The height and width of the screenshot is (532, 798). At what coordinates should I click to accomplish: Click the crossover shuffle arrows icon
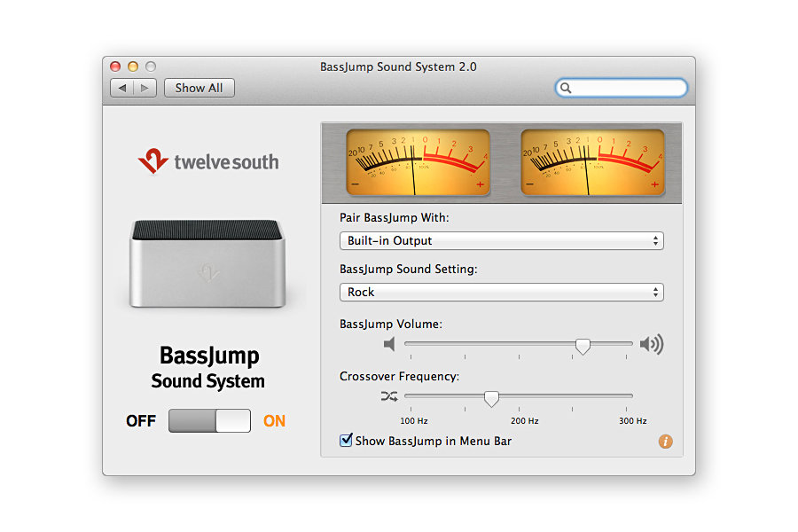point(389,396)
